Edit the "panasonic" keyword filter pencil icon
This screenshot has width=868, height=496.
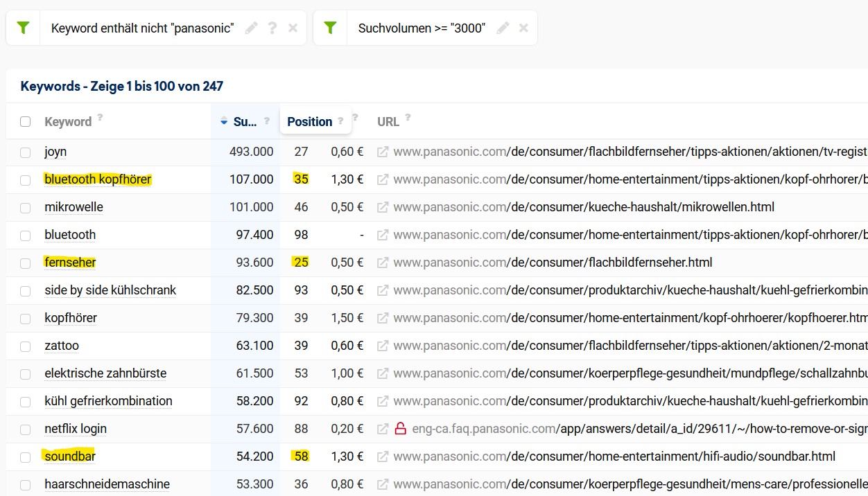(x=251, y=28)
